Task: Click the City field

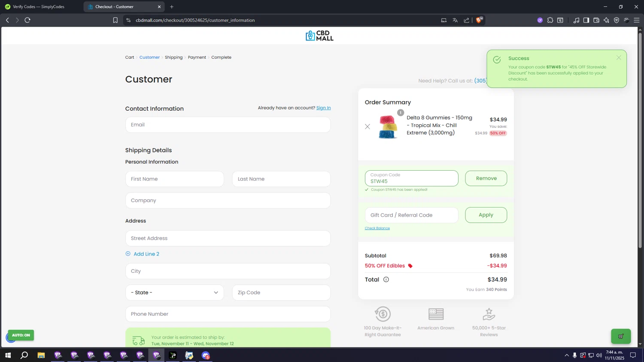Action: tap(228, 271)
